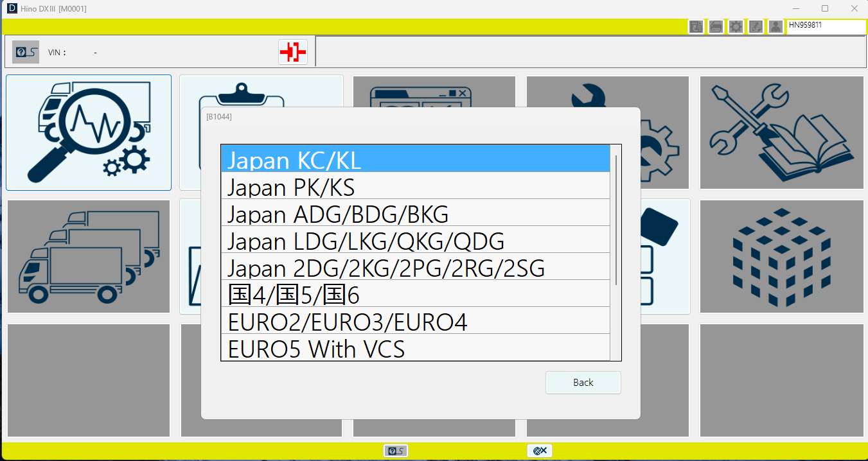
Task: Click the note pencil icon in top bar
Action: click(x=756, y=26)
